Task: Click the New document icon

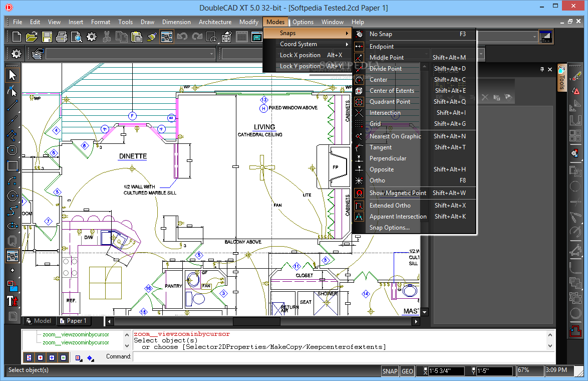Action: pyautogui.click(x=17, y=37)
